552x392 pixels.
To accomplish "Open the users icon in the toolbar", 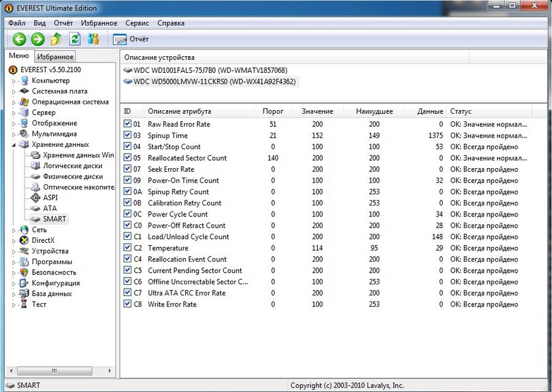I will coord(94,39).
